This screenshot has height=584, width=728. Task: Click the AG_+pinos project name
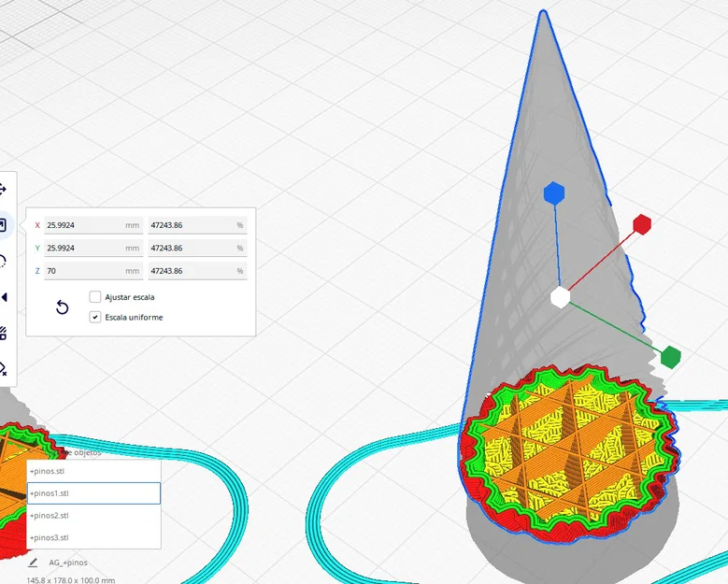click(68, 563)
